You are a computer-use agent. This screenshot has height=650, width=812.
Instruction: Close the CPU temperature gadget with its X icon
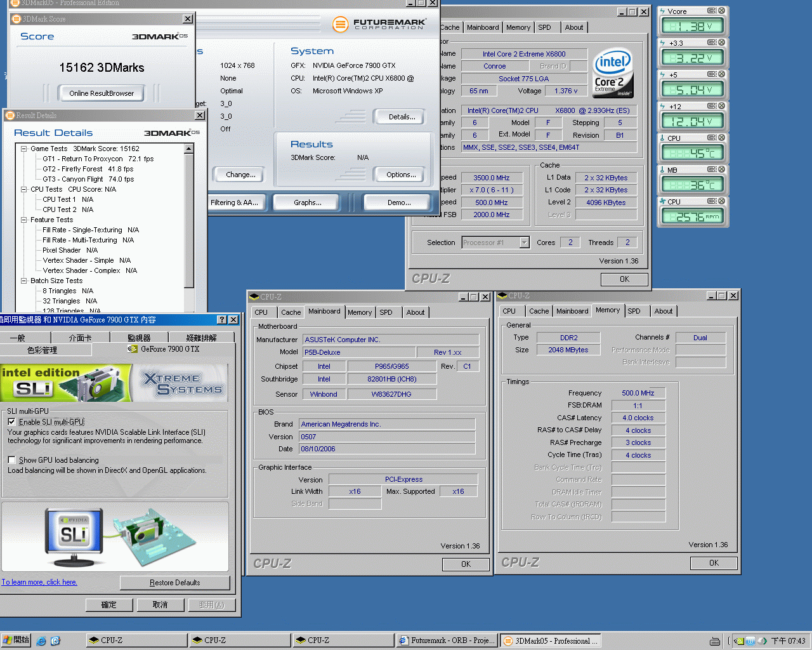tap(721, 138)
